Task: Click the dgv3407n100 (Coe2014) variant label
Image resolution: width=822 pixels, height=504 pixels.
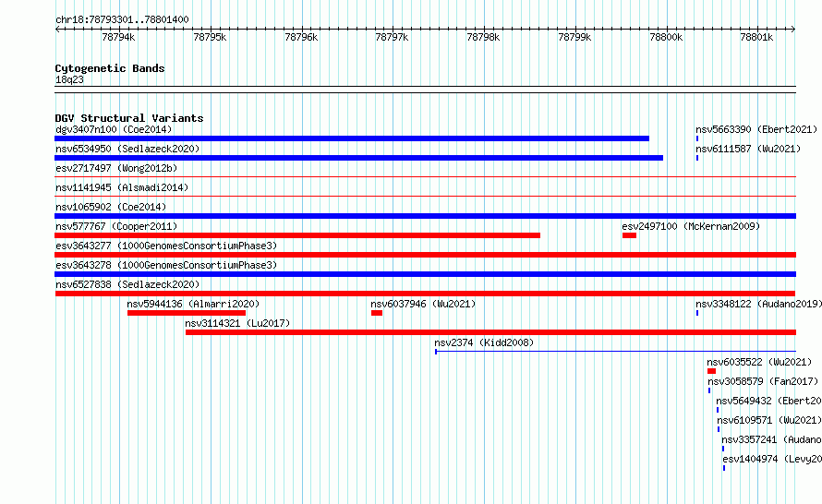Action: pyautogui.click(x=114, y=129)
